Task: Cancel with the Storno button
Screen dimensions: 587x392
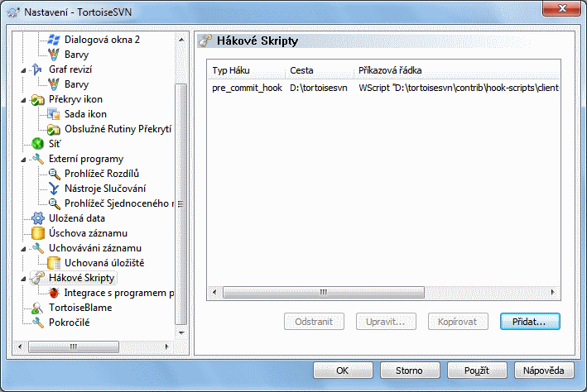Action: [x=410, y=370]
